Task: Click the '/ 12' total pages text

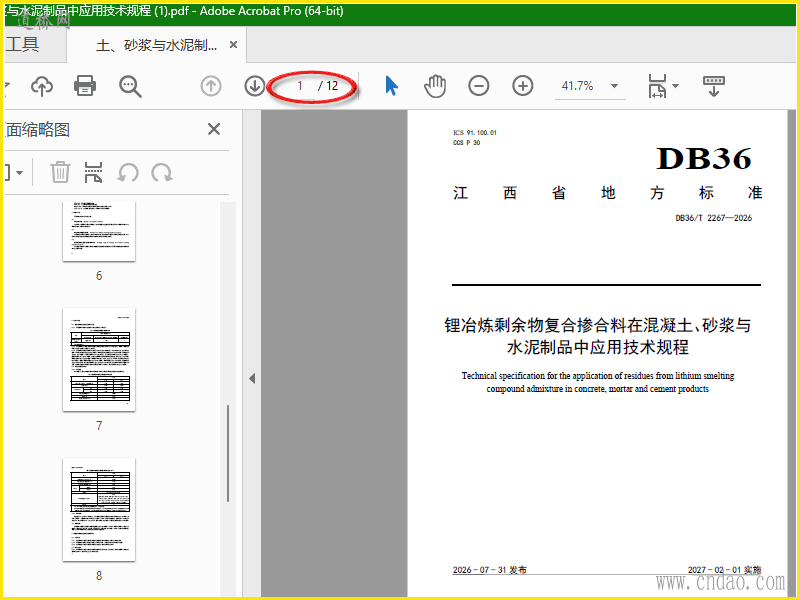Action: click(x=328, y=86)
